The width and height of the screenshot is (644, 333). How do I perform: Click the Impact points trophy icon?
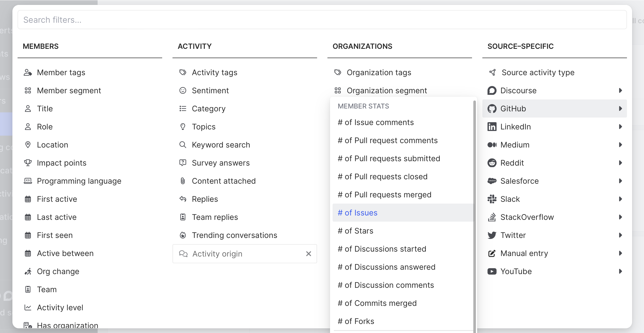[x=28, y=163]
